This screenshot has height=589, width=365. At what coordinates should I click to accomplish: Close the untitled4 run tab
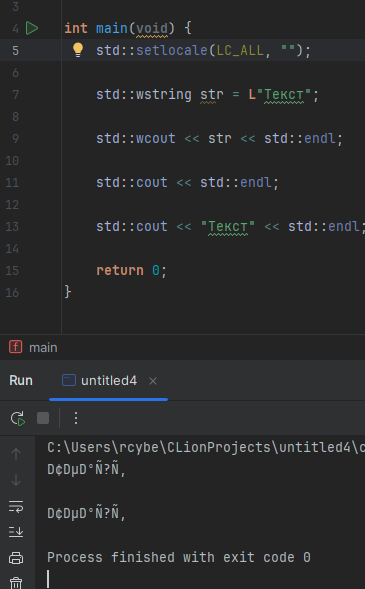pyautogui.click(x=153, y=381)
